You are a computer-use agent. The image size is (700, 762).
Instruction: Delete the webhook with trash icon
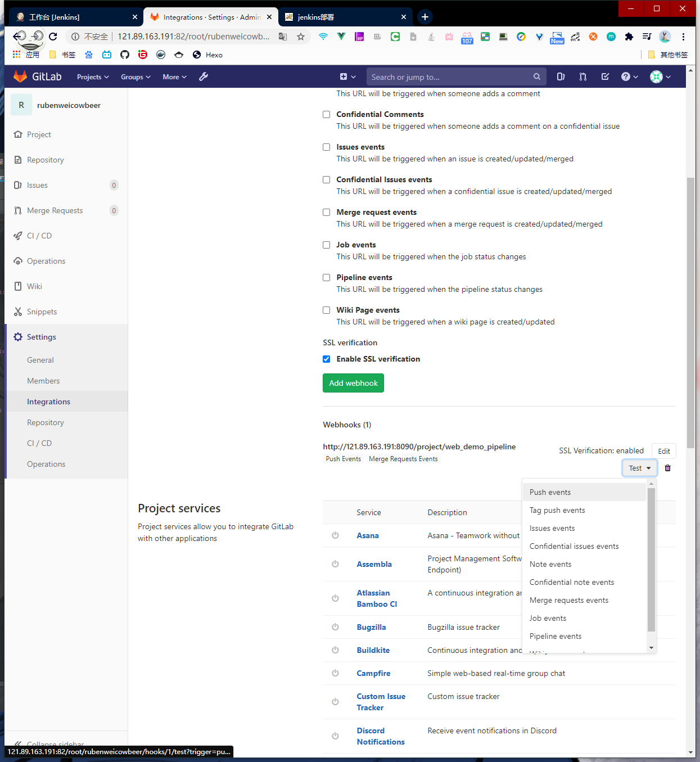[x=667, y=468]
